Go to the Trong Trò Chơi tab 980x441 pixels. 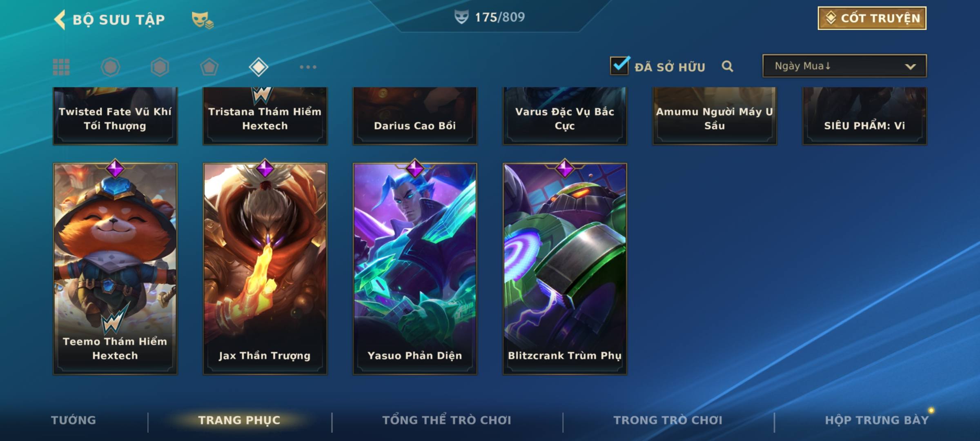[x=668, y=420]
